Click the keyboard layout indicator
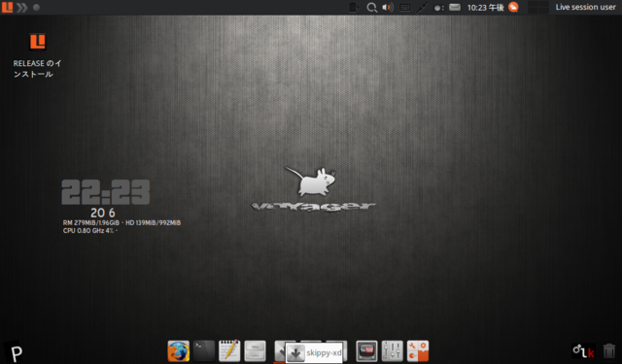This screenshot has height=364, width=622. [x=405, y=7]
